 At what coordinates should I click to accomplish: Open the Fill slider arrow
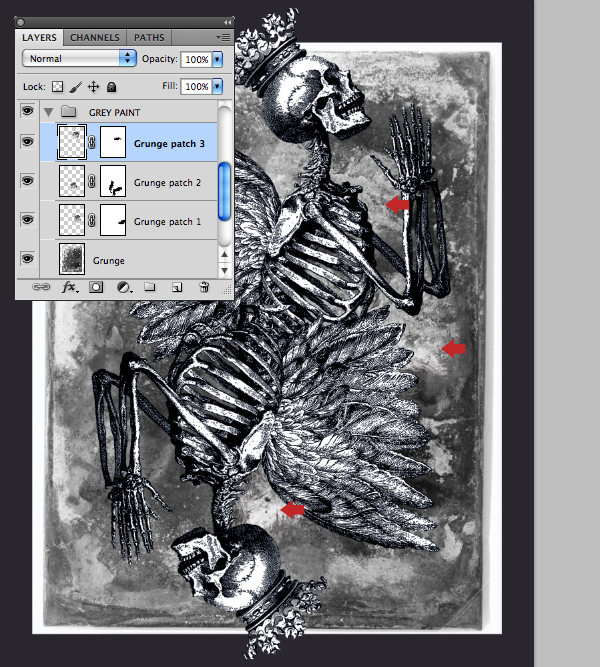click(217, 86)
